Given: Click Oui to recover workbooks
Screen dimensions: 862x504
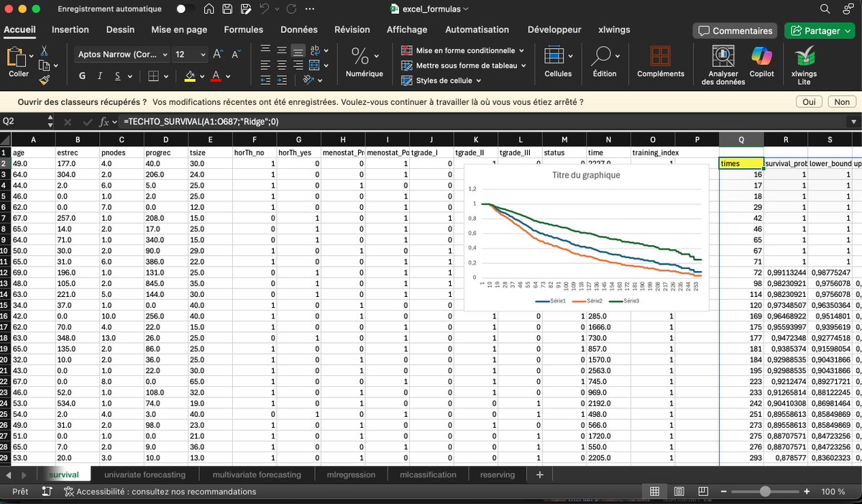Looking at the screenshot, I should click(808, 102).
